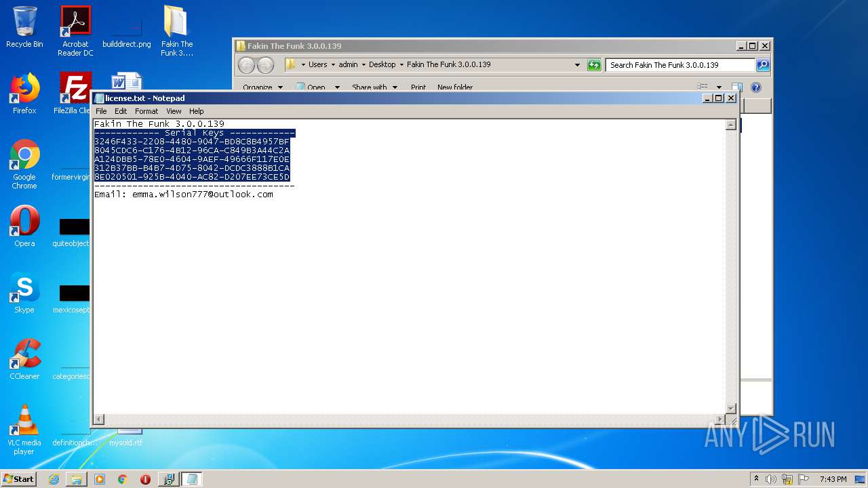Click the taskbar clock 7:43 PM

(x=833, y=479)
